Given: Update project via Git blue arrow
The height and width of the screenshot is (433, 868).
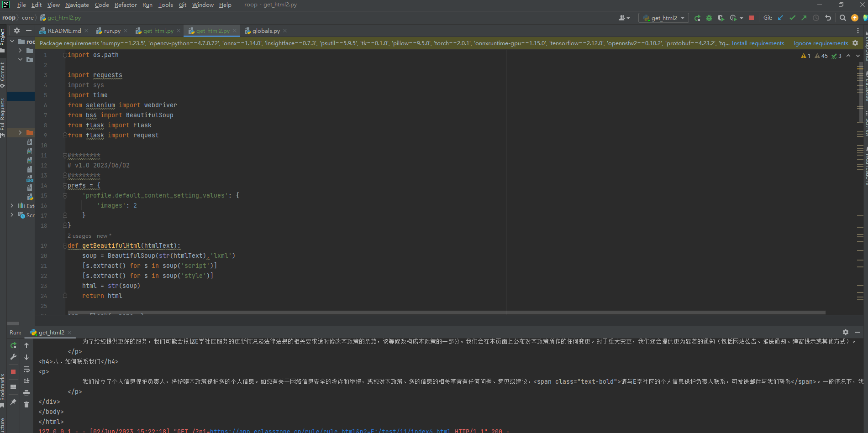Looking at the screenshot, I should [x=780, y=18].
